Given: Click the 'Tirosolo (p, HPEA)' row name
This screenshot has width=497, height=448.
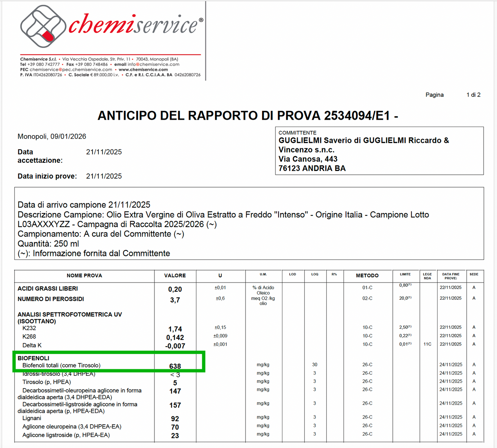Looking at the screenshot, I should (47, 382).
